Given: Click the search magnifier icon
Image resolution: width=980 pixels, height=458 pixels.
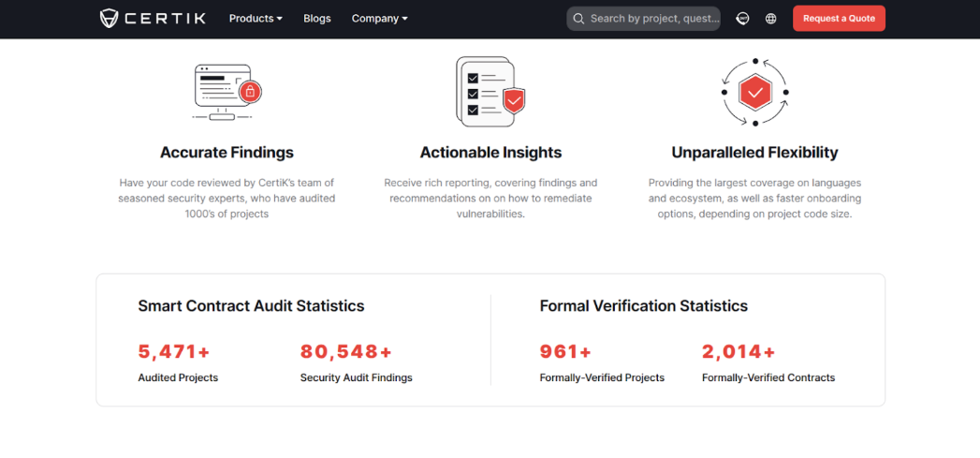Looking at the screenshot, I should pos(578,19).
